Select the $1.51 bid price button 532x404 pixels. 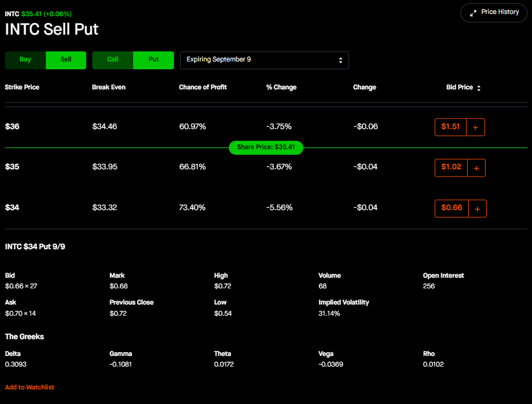450,127
